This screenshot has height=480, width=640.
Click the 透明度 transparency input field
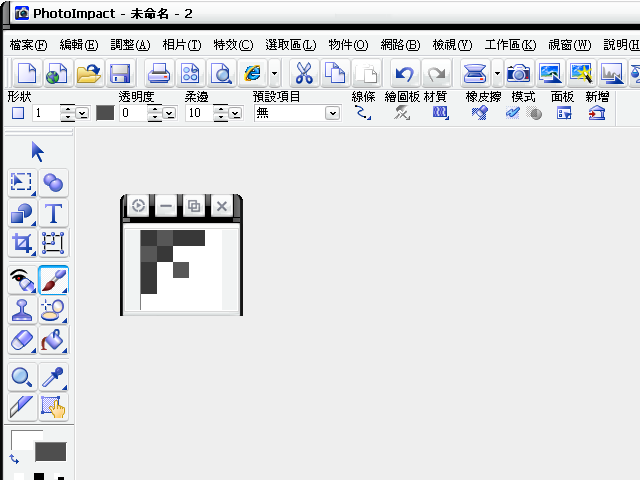click(133, 113)
